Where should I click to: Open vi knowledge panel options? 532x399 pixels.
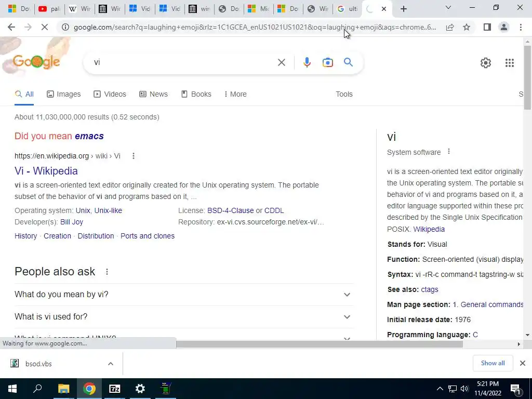click(448, 152)
